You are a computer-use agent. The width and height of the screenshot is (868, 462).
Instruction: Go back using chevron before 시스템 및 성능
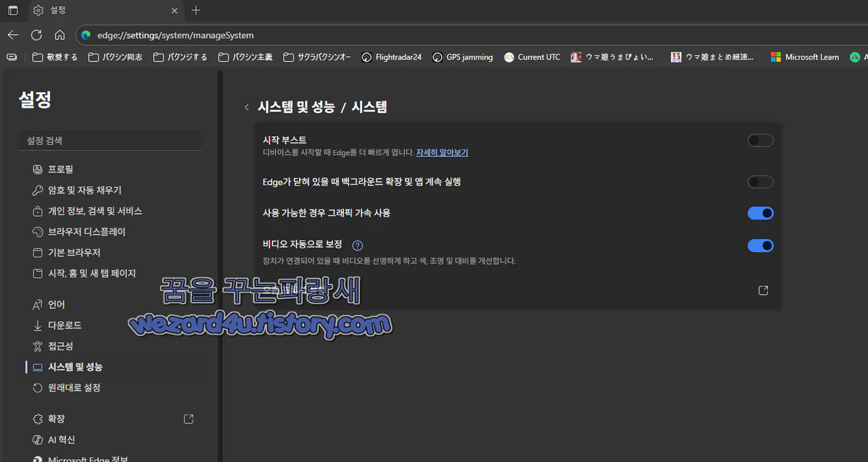(x=246, y=107)
